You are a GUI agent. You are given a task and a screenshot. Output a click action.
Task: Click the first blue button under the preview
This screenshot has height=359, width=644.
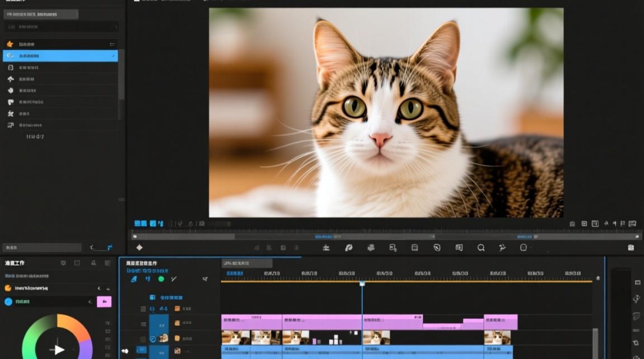140,224
